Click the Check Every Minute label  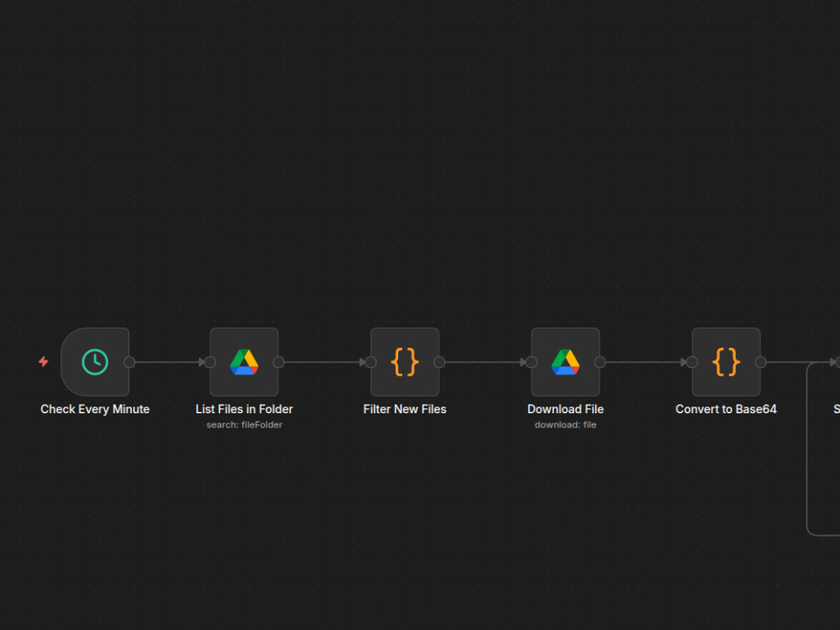95,409
